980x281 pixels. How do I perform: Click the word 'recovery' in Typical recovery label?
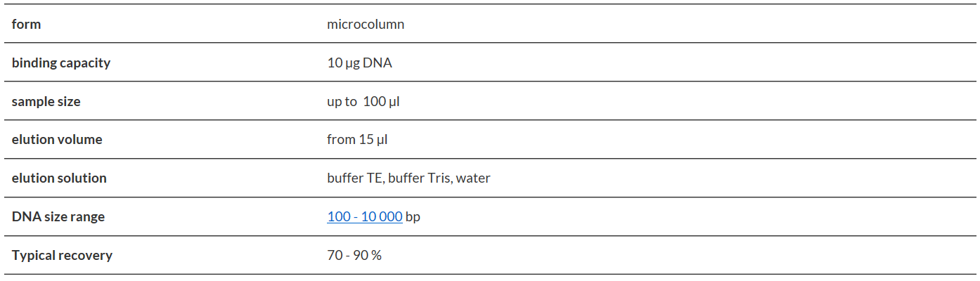pos(86,256)
